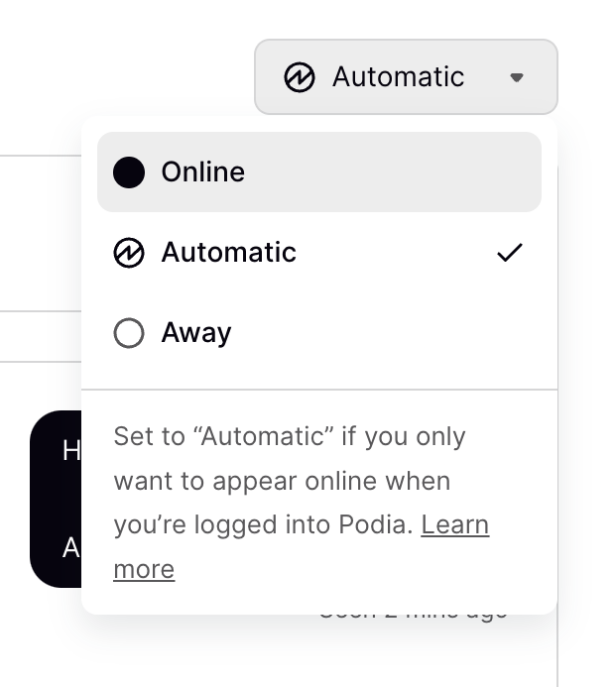
Task: Click the letter "A" in the chat bubble
Action: click(70, 547)
